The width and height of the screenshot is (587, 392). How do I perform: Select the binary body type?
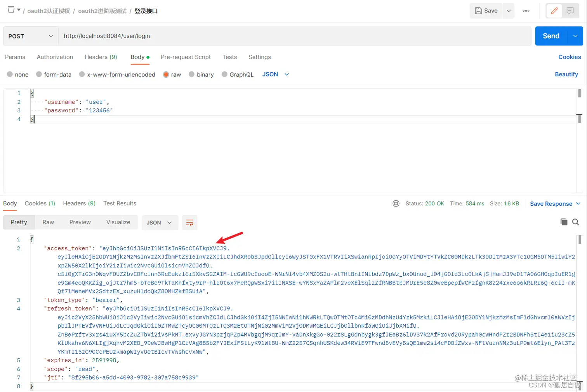[x=201, y=75]
